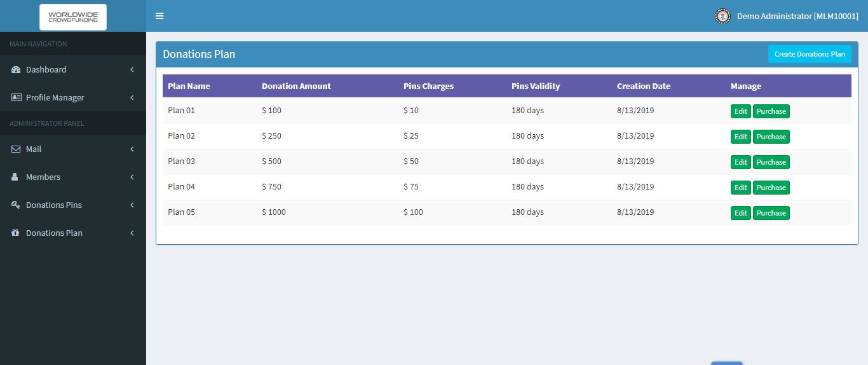Click the $ 750 donation amount
Viewport: 868px width, 365px height.
point(271,186)
